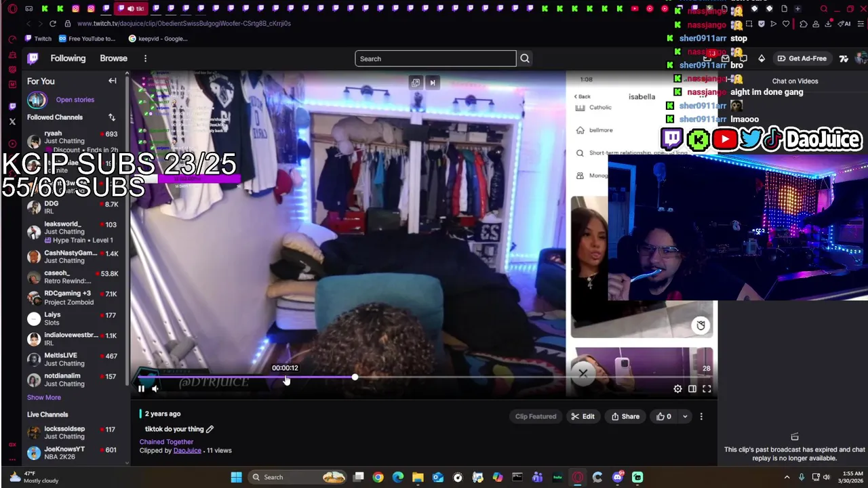This screenshot has width=868, height=488.
Task: Mute the clip volume
Action: click(155, 388)
